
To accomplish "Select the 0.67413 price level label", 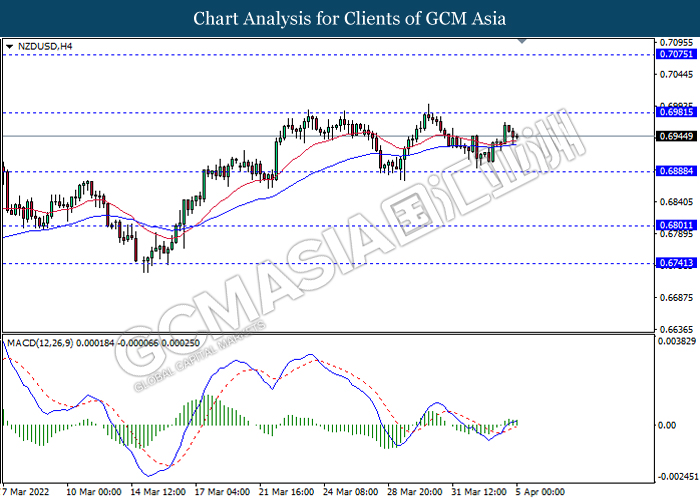I will click(x=676, y=262).
